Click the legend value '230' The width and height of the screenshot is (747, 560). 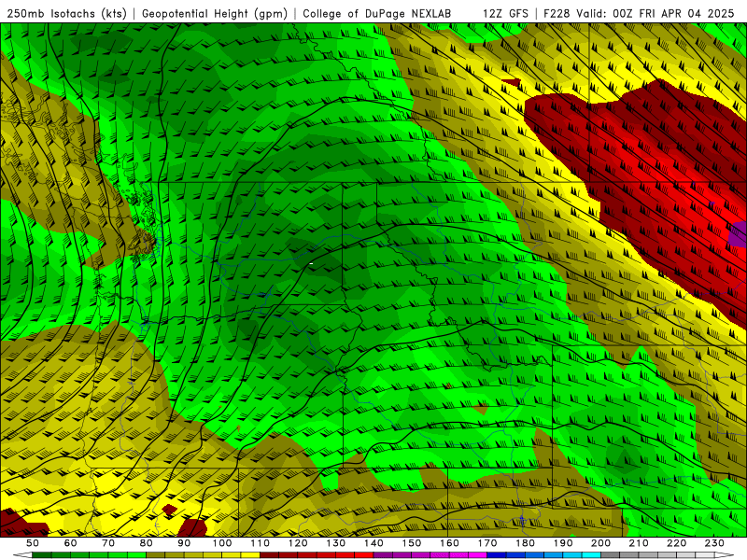coord(714,543)
